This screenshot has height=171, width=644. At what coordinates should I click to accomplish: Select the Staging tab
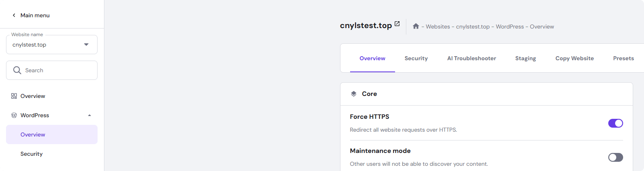(526, 59)
